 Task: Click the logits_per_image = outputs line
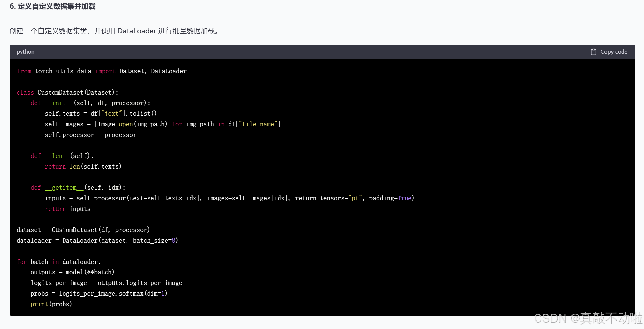point(107,283)
